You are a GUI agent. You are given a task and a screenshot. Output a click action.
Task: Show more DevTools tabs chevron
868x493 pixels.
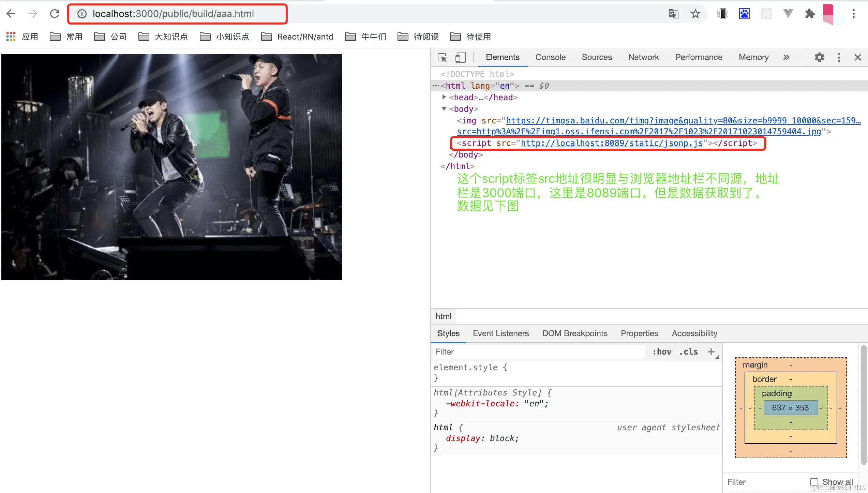[x=786, y=57]
